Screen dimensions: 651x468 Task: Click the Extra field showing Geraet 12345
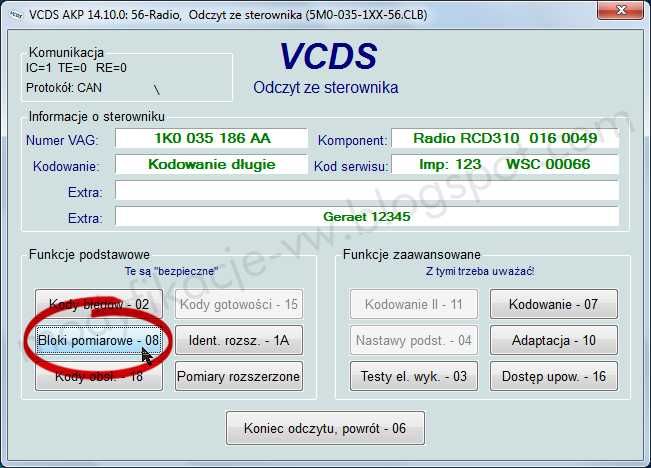[367, 217]
